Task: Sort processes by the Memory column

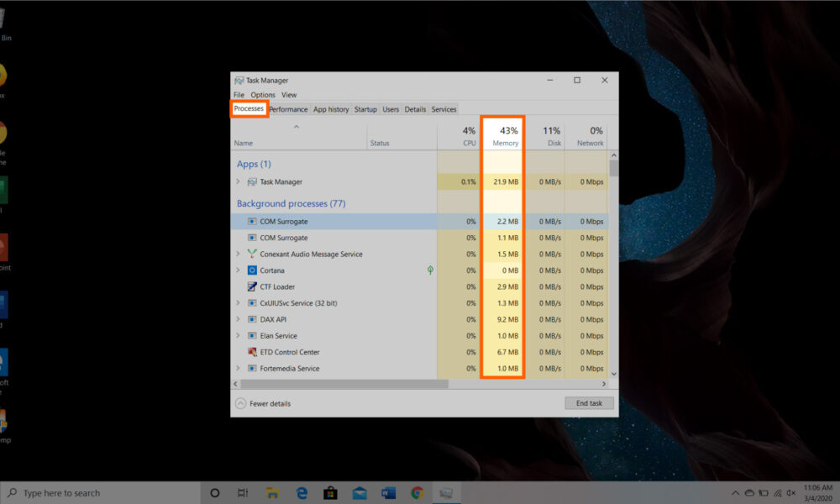Action: click(505, 137)
